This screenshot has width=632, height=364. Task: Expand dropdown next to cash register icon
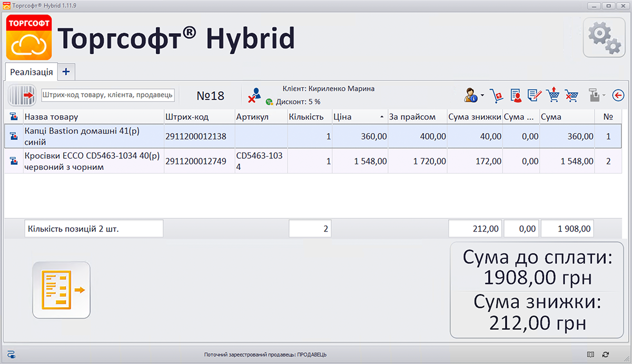point(604,96)
